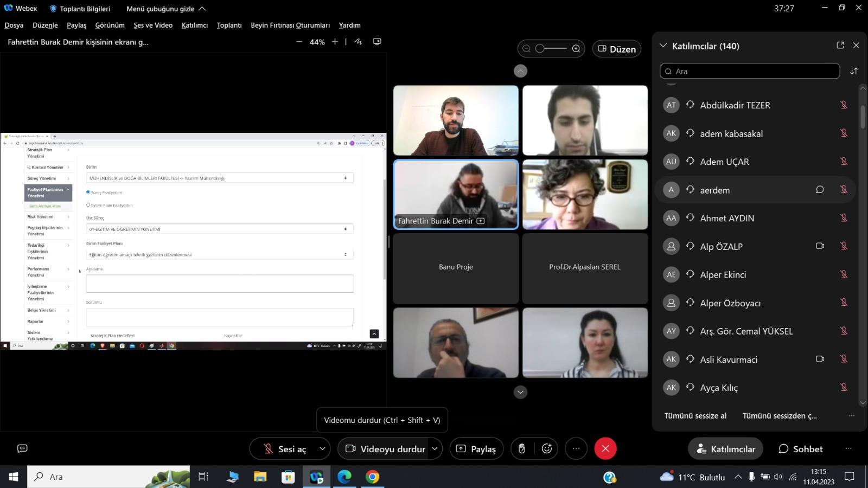The width and height of the screenshot is (868, 488).
Task: Leave meeting with red X button
Action: coord(605,448)
